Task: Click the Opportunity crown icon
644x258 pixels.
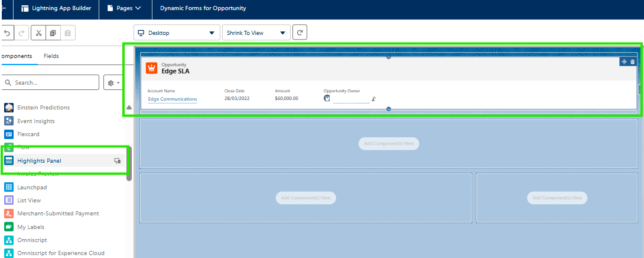Action: [152, 68]
